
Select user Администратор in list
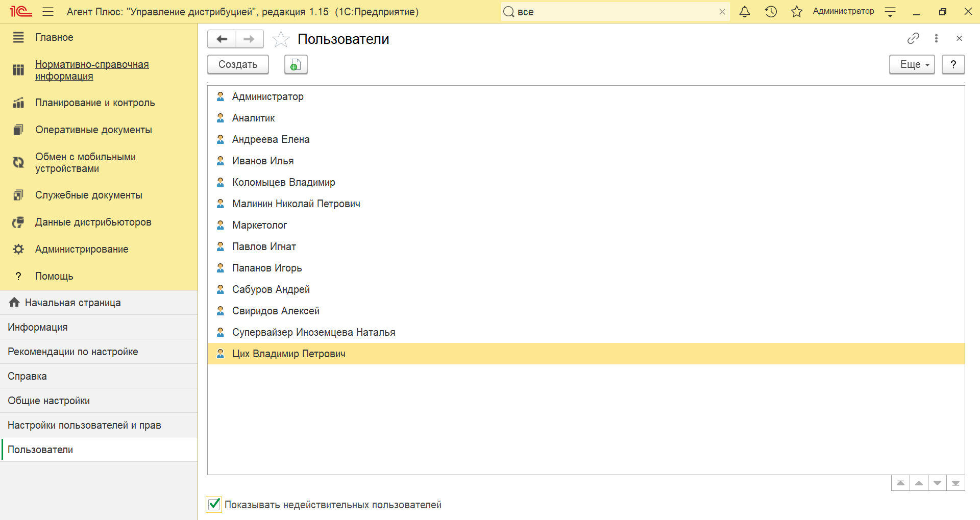pos(586,96)
